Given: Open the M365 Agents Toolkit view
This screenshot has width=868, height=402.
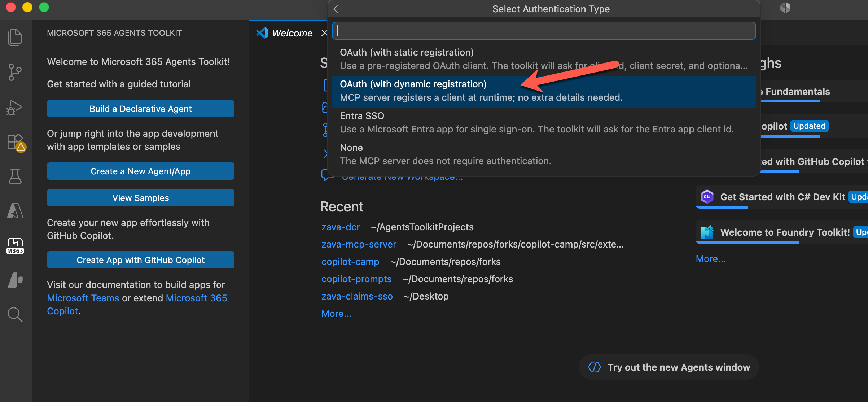Looking at the screenshot, I should click(x=15, y=246).
